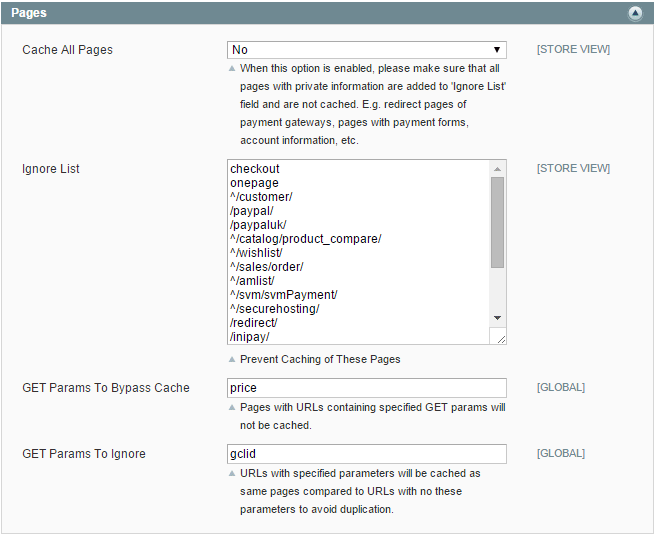
Task: Click the Ignore List scrollbar up arrow
Action: pyautogui.click(x=498, y=169)
